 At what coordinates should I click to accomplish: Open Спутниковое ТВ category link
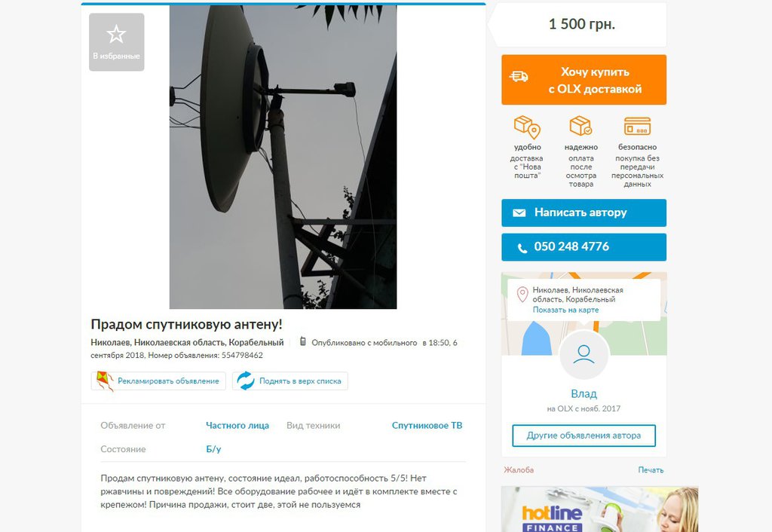427,426
